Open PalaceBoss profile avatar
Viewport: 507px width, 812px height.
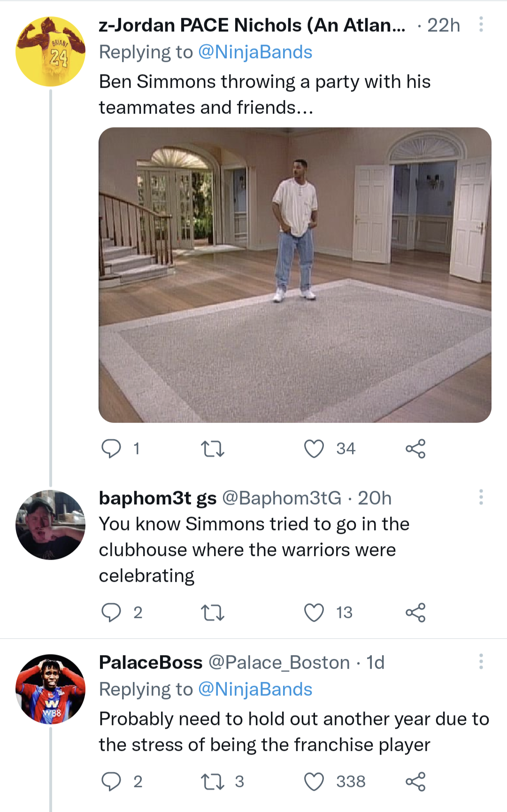51,689
